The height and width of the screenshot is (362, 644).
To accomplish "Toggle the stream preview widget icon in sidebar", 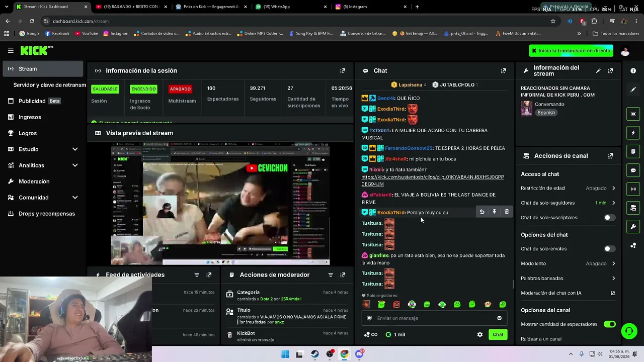I will point(633,114).
